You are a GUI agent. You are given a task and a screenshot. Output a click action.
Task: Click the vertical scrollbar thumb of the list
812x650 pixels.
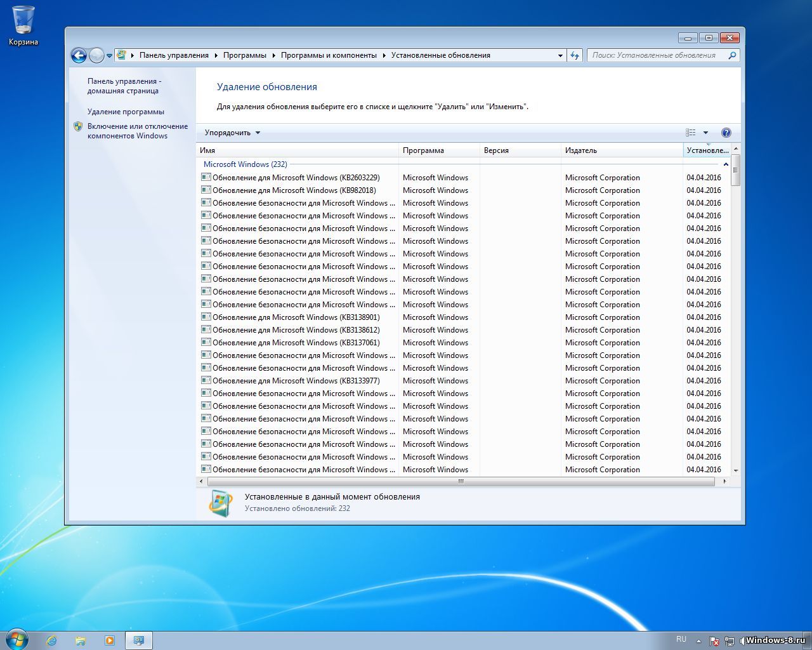736,170
